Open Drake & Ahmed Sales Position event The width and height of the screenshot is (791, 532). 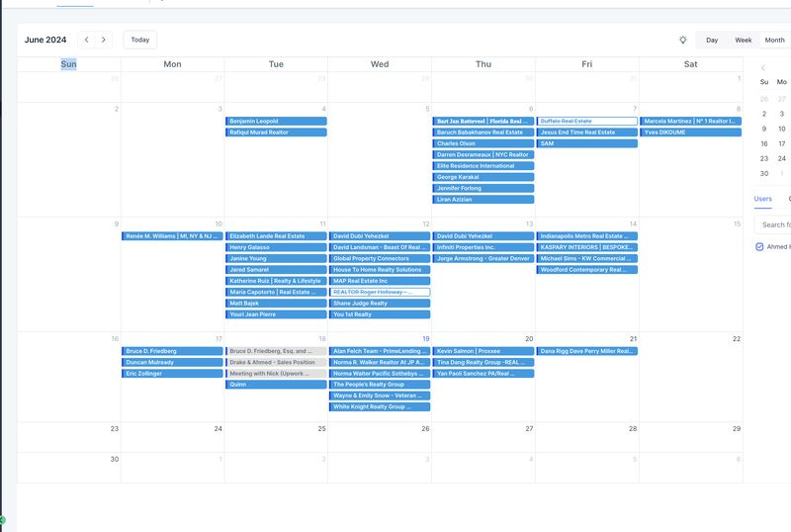276,362
